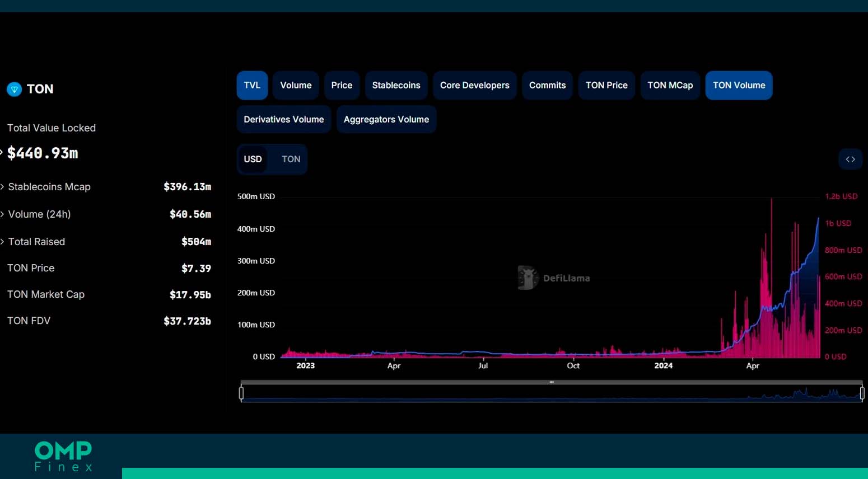Switch chart denomination to TON

(291, 159)
